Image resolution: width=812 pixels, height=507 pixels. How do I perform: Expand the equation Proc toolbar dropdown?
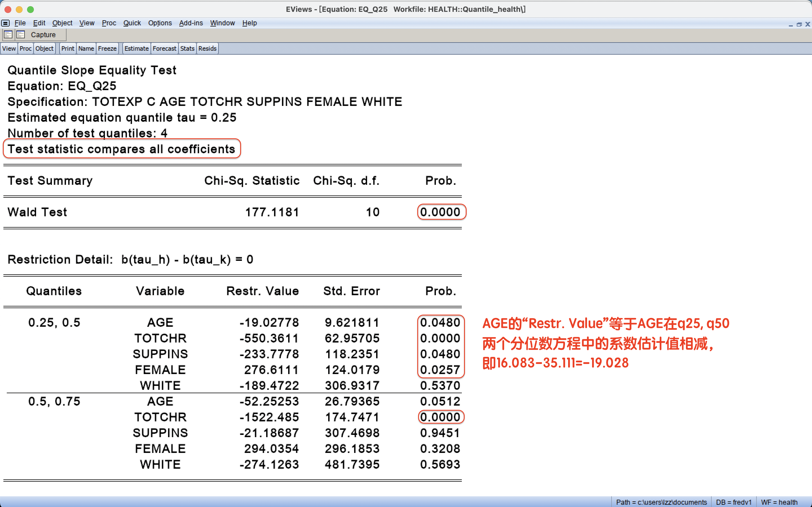[25, 48]
